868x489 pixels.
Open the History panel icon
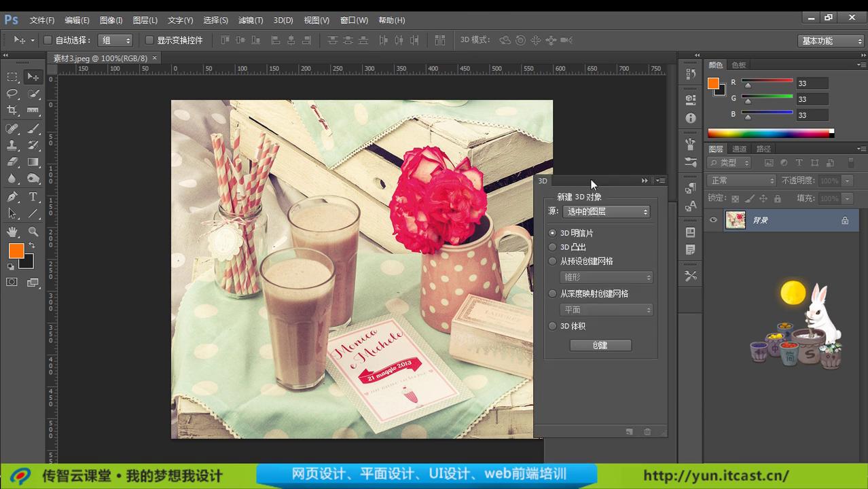[691, 73]
